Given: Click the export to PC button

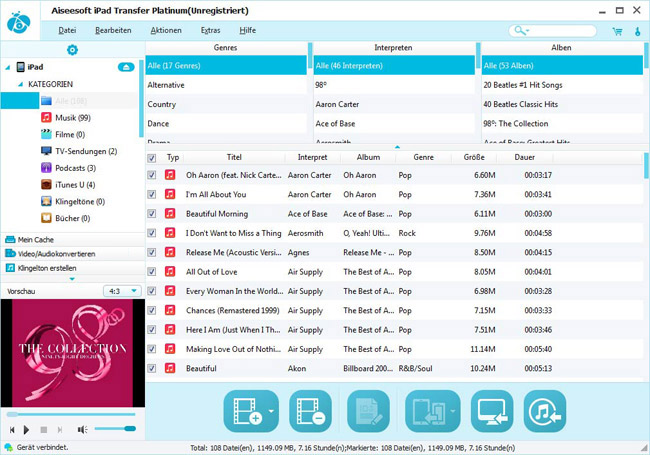Looking at the screenshot, I should tap(492, 411).
